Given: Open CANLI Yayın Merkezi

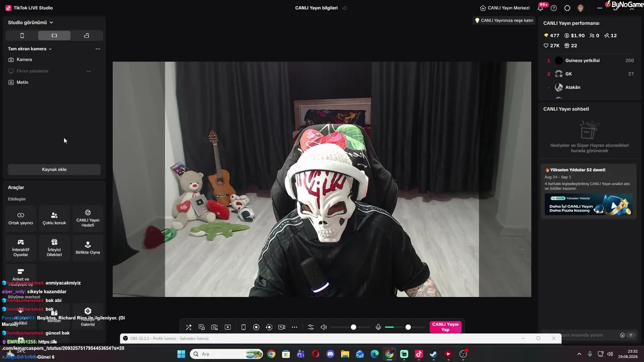Looking at the screenshot, I should (505, 8).
